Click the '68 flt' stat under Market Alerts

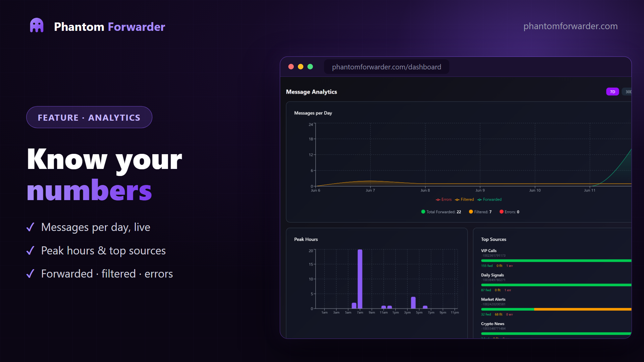coord(498,314)
